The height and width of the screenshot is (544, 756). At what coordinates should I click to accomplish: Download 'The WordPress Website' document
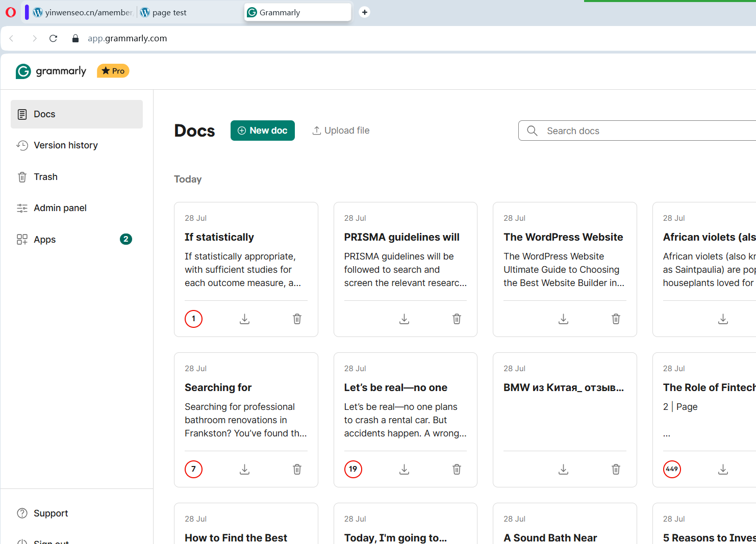click(x=563, y=319)
